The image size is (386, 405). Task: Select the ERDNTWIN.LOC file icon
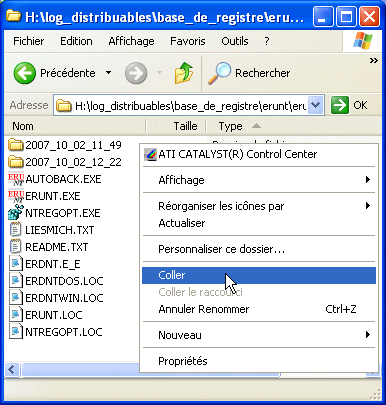pyautogui.click(x=15, y=298)
